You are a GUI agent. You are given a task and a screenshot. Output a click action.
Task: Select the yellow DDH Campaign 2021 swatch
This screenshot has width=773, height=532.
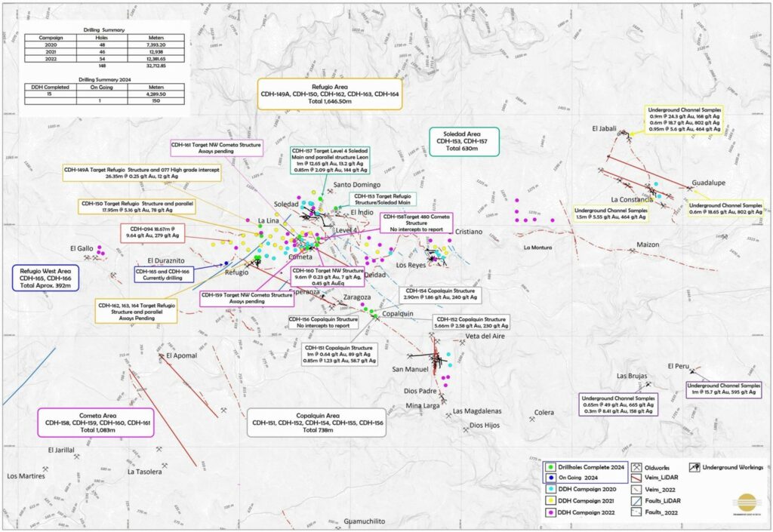(552, 501)
